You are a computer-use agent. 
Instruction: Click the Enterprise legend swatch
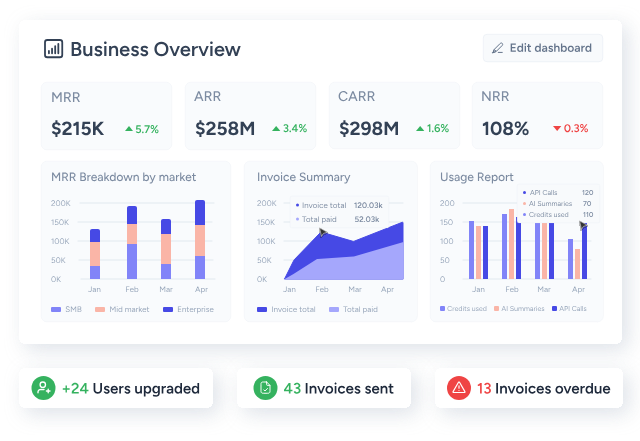pos(168,310)
